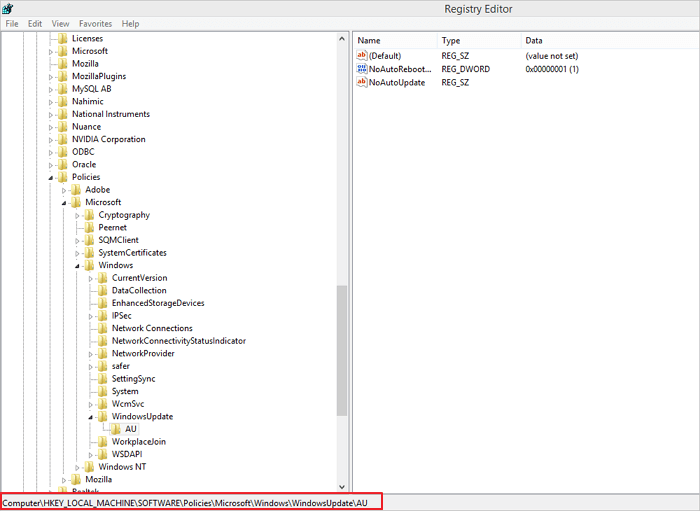Click the DataCollection folder icon
This screenshot has height=511, width=700.
102,290
